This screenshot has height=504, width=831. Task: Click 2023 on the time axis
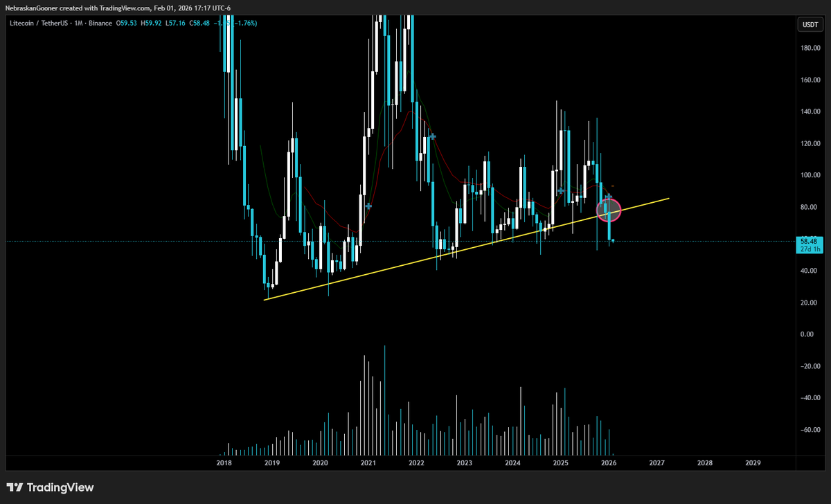464,462
